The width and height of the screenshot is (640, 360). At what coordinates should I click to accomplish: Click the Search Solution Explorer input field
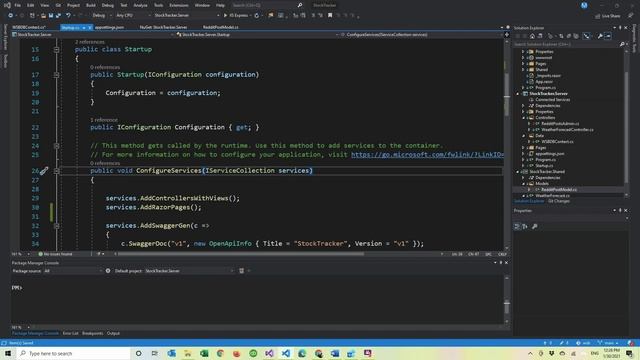(566, 44)
